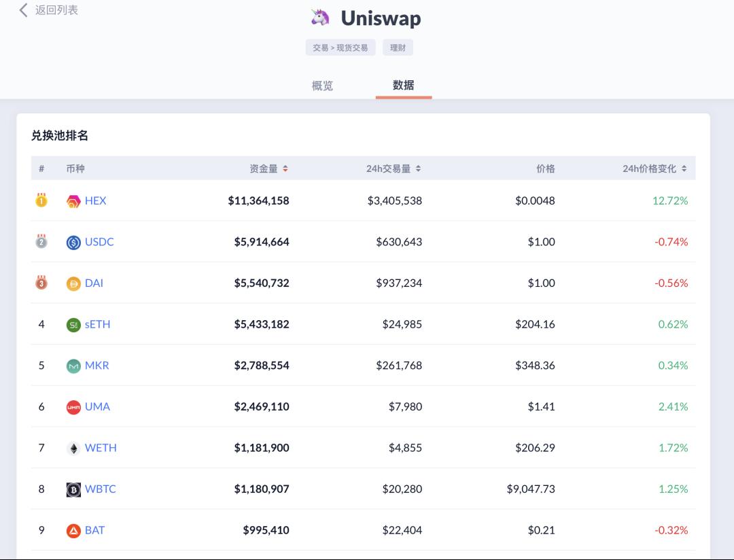This screenshot has width=734, height=560.
Task: Click the sETH token icon
Action: 73,325
